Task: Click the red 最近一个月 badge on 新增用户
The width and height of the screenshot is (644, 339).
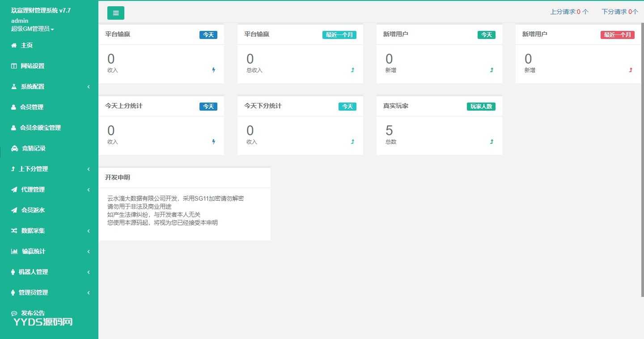Action: [617, 34]
